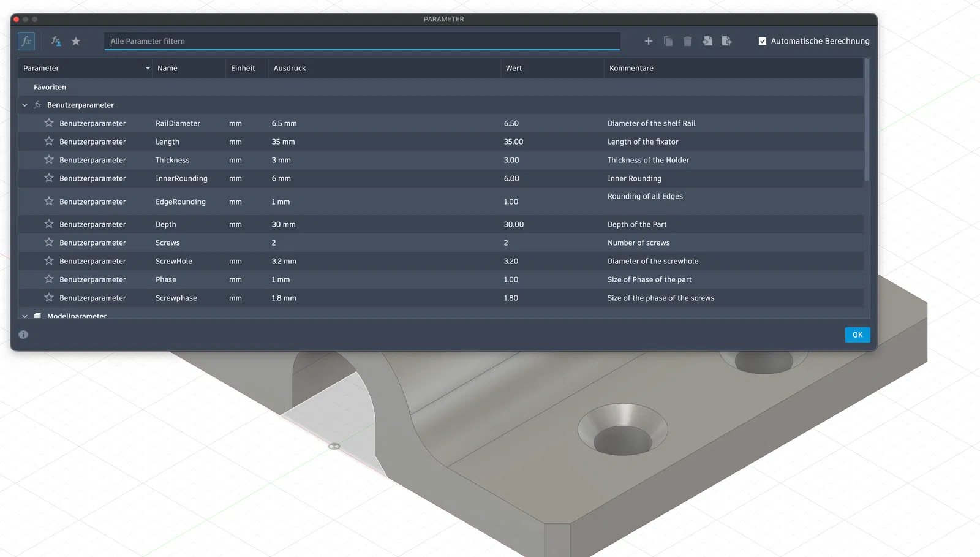The height and width of the screenshot is (557, 980).
Task: Star the EdgeRounding parameter
Action: 49,201
